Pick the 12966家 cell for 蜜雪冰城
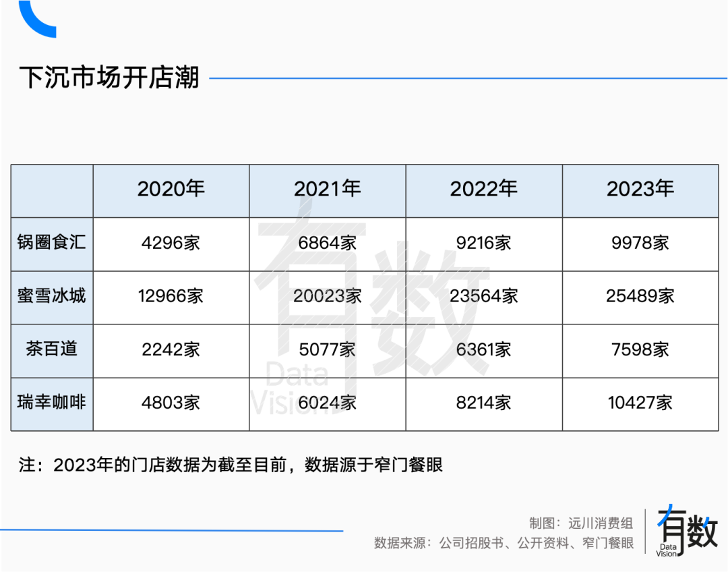The height and width of the screenshot is (572, 728). click(x=171, y=297)
